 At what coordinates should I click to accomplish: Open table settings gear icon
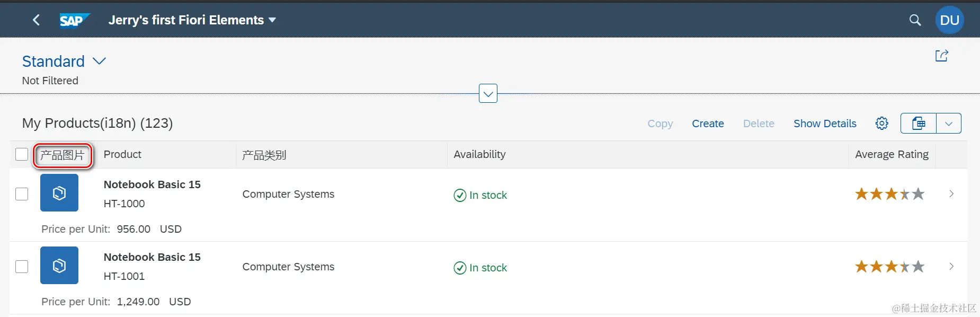pos(881,124)
